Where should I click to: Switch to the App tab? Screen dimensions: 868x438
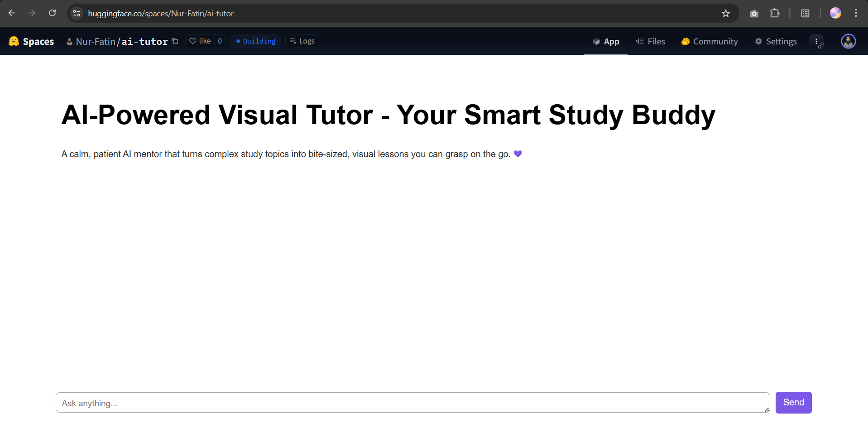point(606,42)
